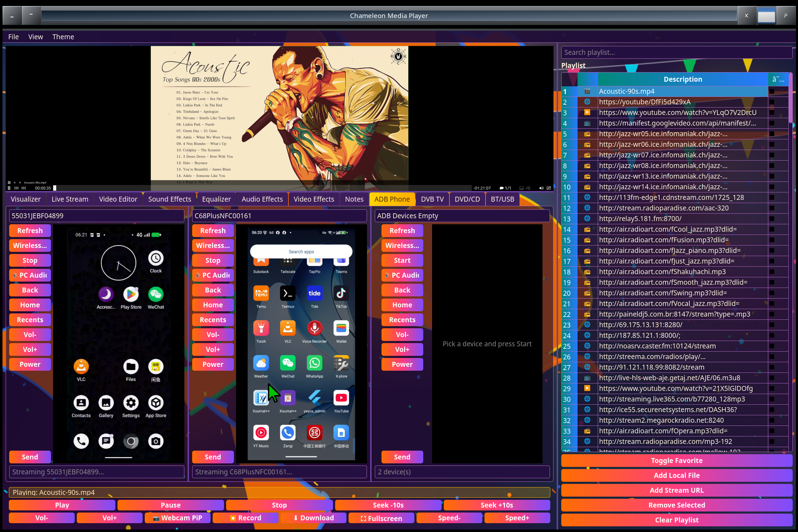
Task: Toggle favorite box for playlist row 22
Action: tap(772, 314)
